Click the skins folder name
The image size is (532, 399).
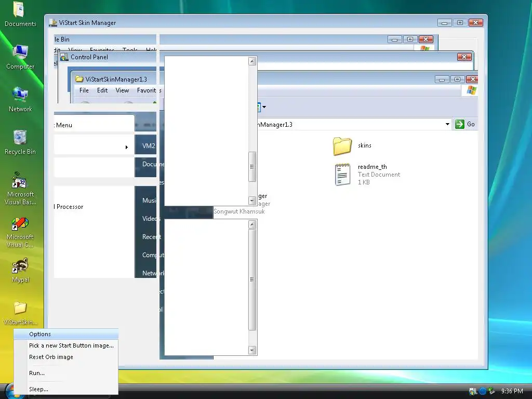point(364,145)
